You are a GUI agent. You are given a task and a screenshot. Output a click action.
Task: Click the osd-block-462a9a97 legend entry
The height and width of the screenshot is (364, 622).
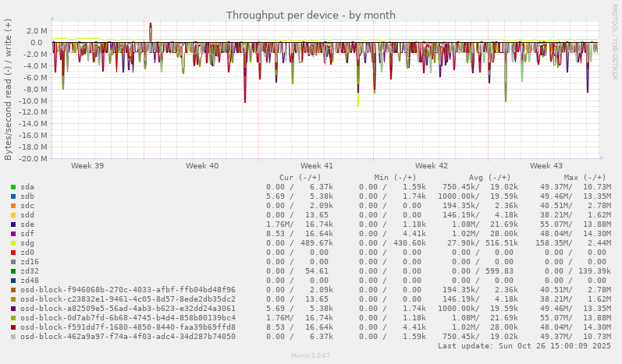[x=127, y=337]
